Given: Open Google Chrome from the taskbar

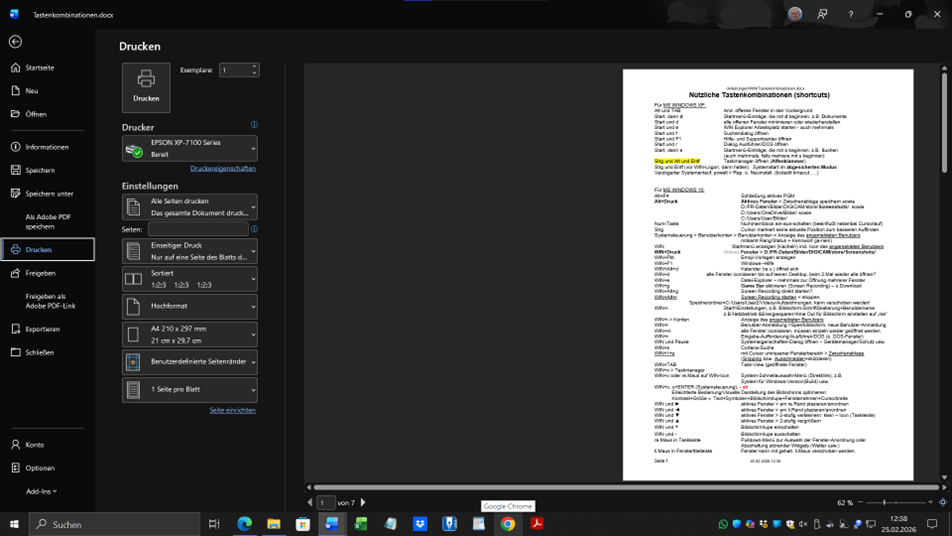Looking at the screenshot, I should coord(508,524).
